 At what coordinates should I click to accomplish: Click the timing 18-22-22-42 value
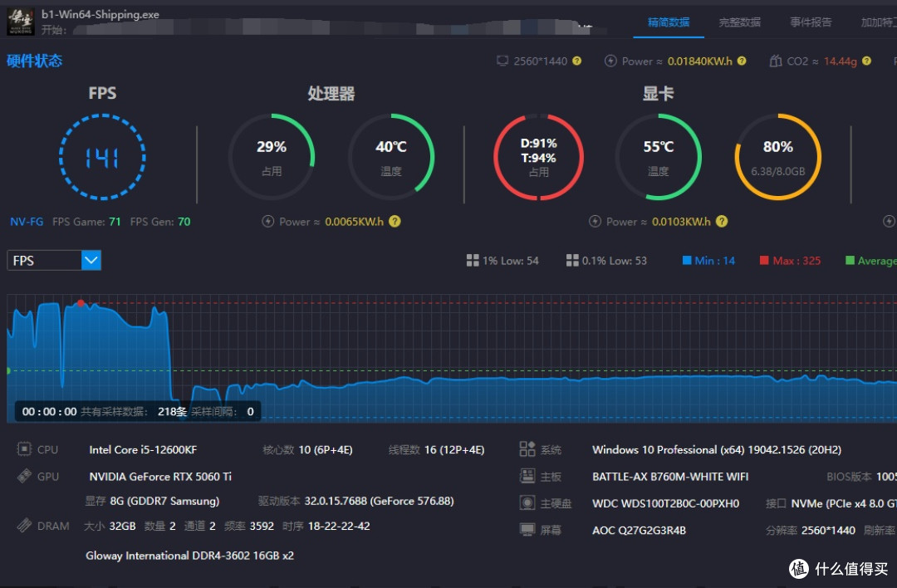tap(339, 526)
